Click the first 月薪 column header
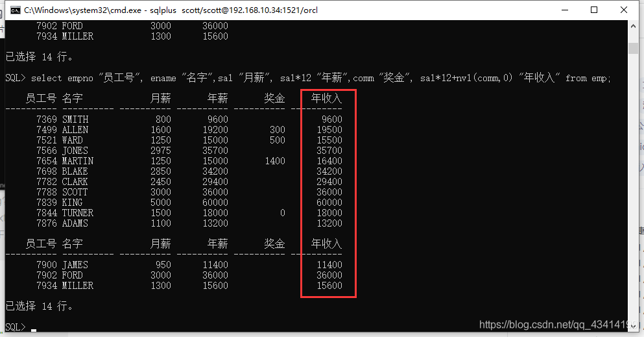The image size is (644, 337). 161,98
